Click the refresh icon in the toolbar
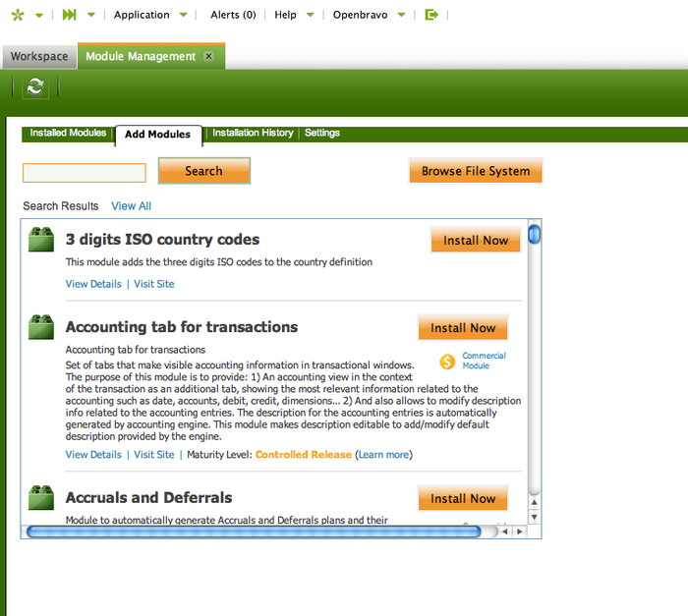This screenshot has width=688, height=616. coord(35,86)
